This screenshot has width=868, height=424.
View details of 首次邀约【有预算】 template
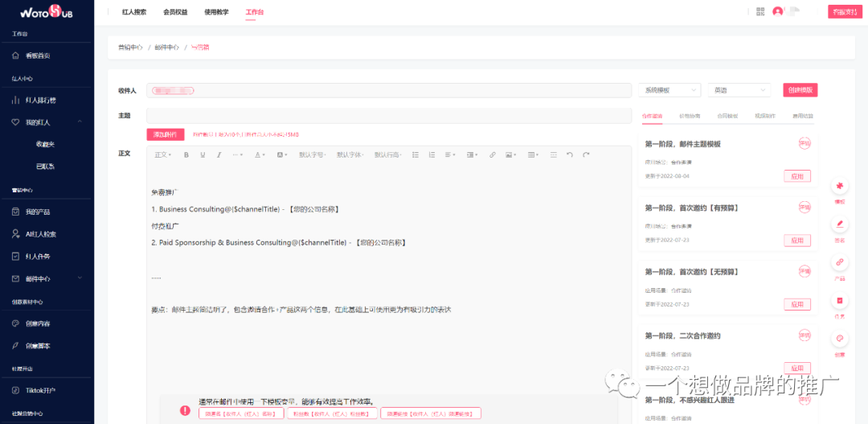click(x=804, y=208)
